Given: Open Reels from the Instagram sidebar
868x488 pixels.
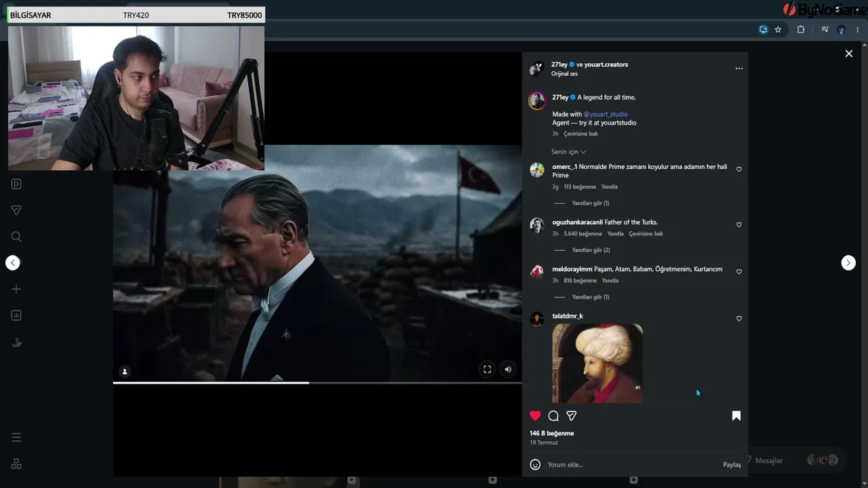Looking at the screenshot, I should [x=16, y=184].
